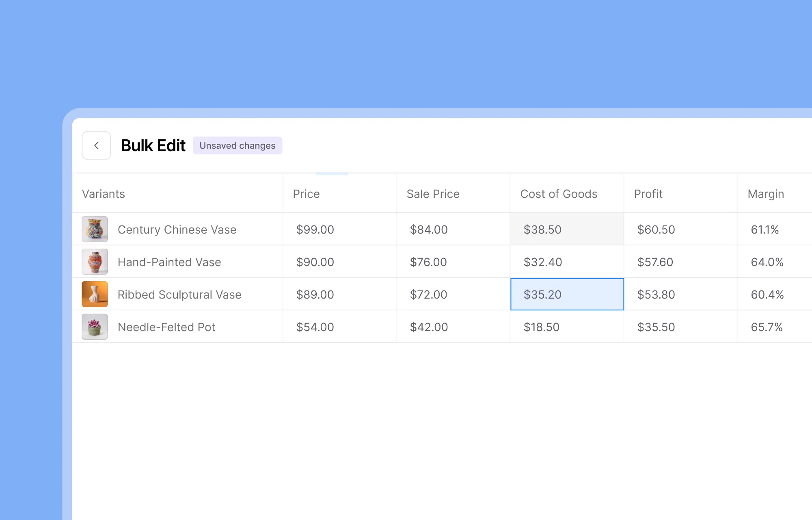Click the Ribbed Sculptural Vase name
The height and width of the screenshot is (520, 812).
pos(179,295)
